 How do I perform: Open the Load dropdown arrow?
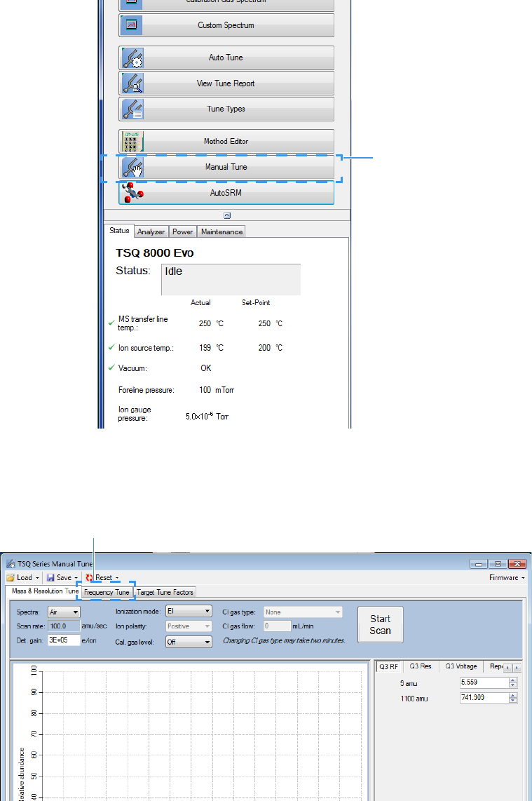tap(37, 578)
